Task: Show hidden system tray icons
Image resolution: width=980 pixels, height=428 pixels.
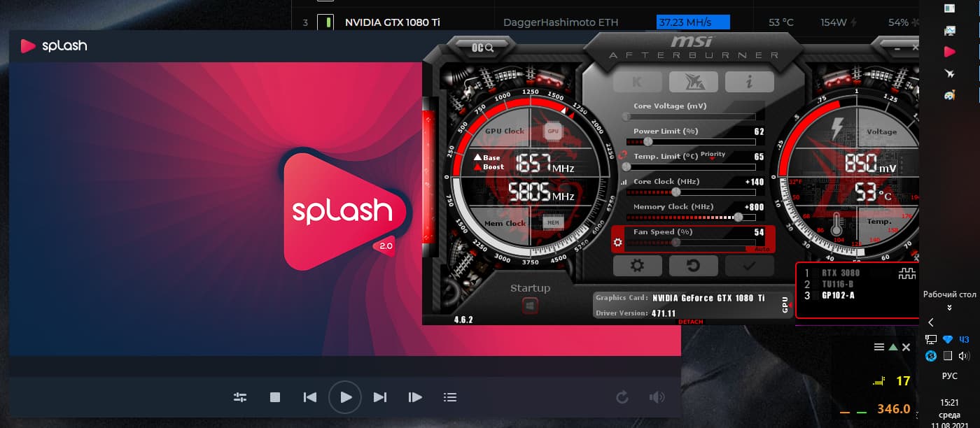Action: 931,322
